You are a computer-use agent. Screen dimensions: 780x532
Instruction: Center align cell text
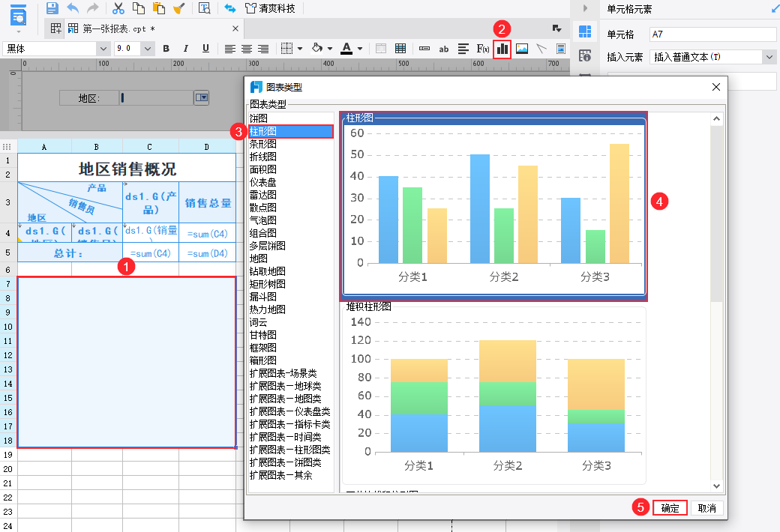point(246,49)
